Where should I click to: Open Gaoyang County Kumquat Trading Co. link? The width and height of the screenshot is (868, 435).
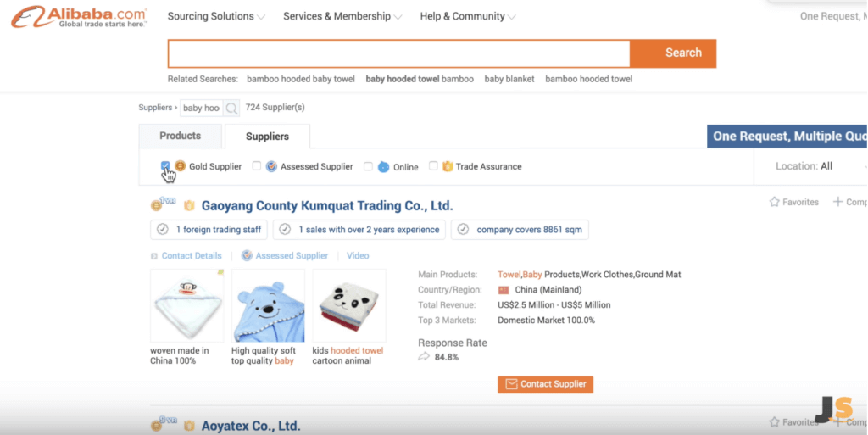point(327,206)
